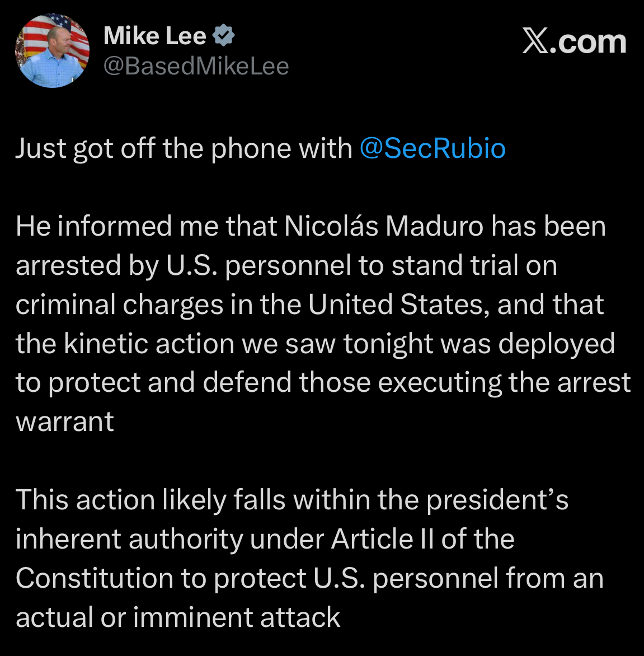Click the phrase "imminent attack"
This screenshot has height=656, width=644.
pos(236,617)
